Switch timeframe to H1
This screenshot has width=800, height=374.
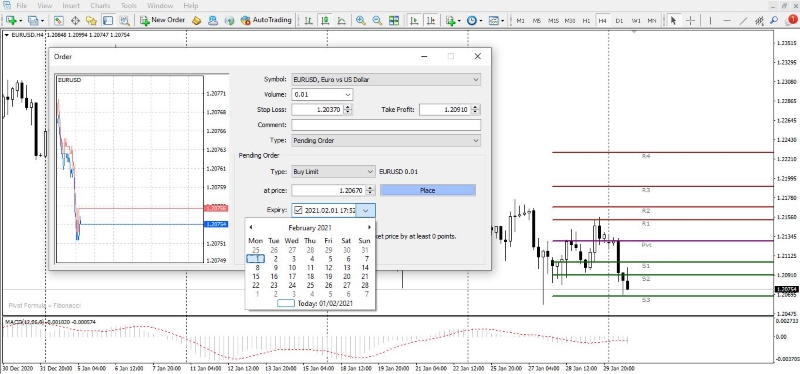(586, 21)
